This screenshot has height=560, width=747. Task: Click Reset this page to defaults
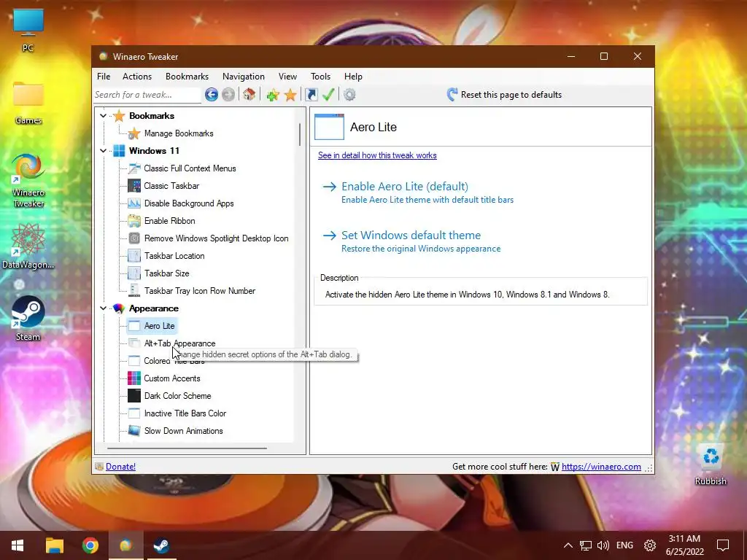tap(511, 95)
